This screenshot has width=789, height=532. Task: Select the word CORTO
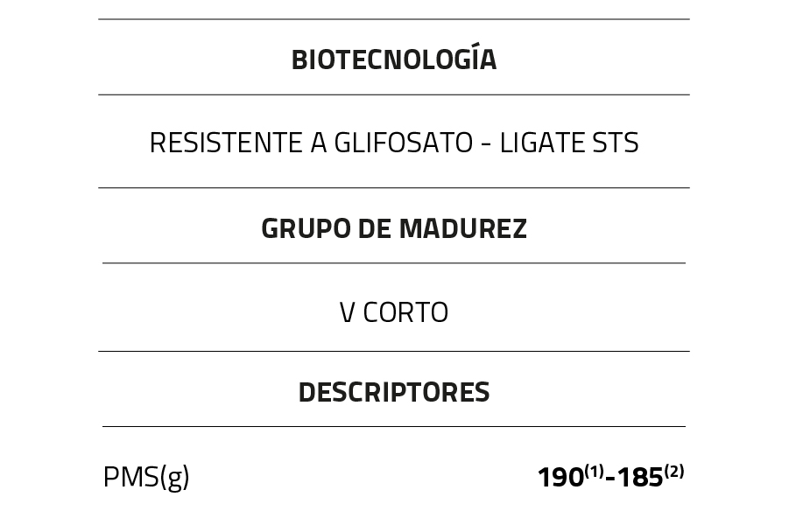[x=405, y=312]
